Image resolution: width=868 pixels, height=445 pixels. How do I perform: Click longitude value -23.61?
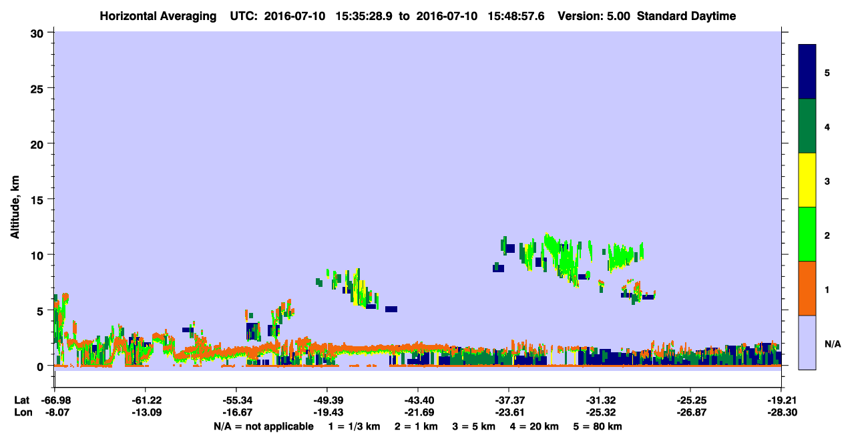click(509, 412)
